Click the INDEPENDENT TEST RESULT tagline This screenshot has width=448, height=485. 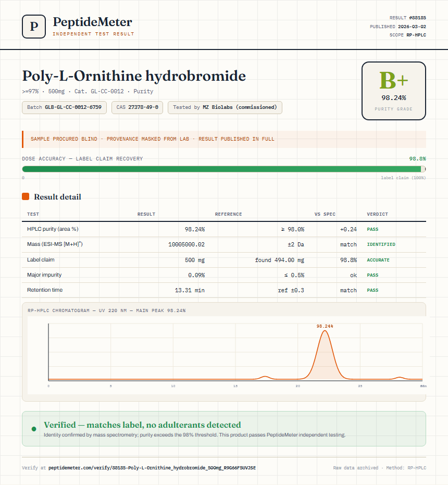[93, 34]
